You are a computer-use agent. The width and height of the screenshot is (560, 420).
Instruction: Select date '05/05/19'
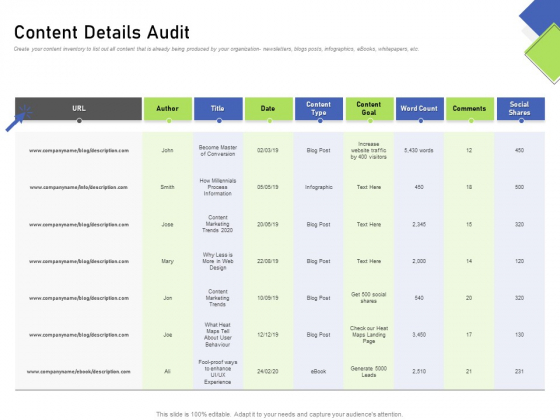(x=268, y=187)
